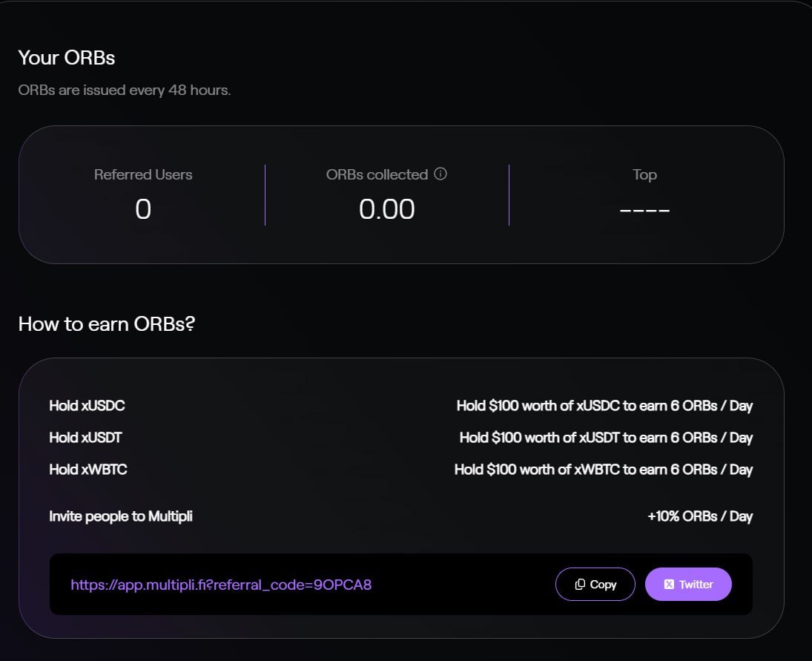Select the Hold xWBTC row label
The width and height of the screenshot is (812, 661).
click(x=88, y=469)
